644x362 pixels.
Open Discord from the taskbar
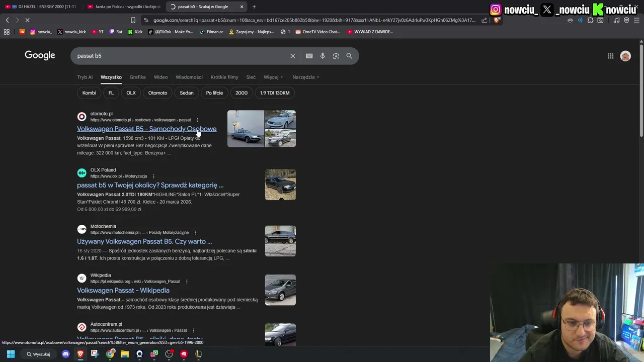tap(65, 354)
